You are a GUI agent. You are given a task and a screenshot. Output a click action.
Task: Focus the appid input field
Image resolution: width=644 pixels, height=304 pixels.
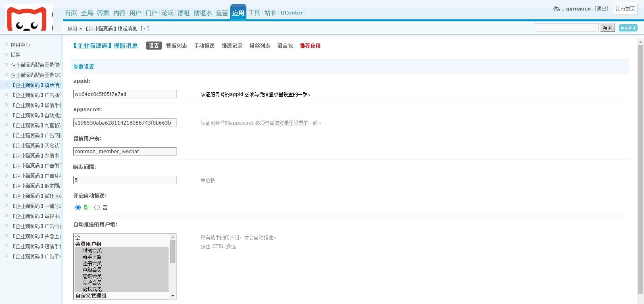coord(125,94)
